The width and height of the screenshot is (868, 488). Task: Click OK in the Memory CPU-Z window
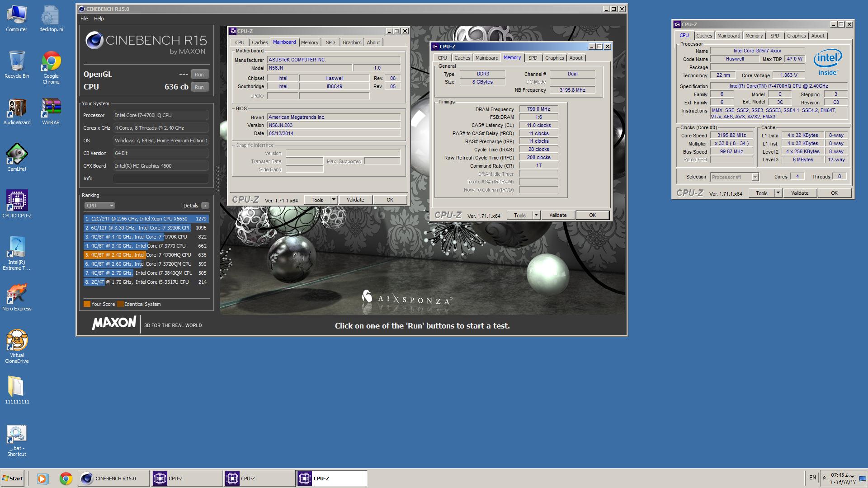(x=592, y=215)
